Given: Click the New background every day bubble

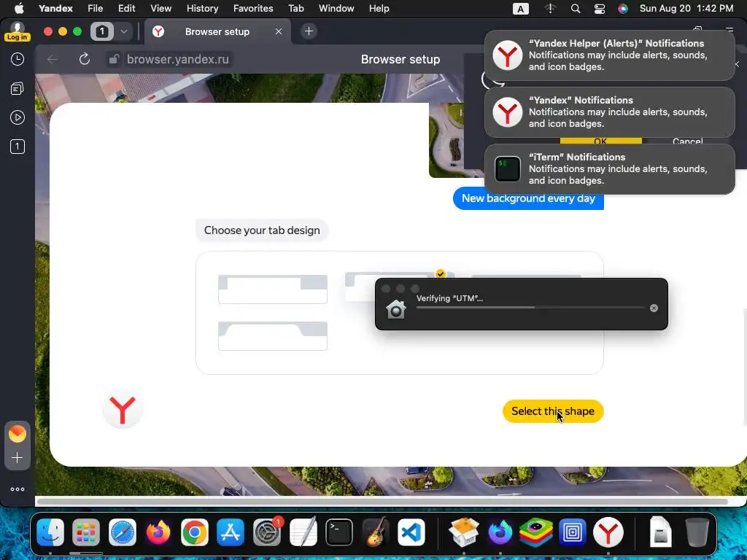Looking at the screenshot, I should click(528, 198).
